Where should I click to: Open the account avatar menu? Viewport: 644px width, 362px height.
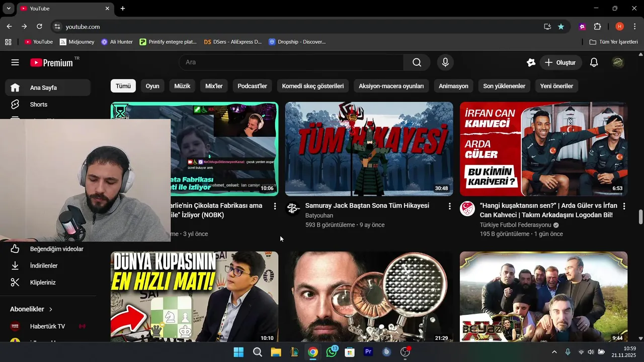(618, 62)
